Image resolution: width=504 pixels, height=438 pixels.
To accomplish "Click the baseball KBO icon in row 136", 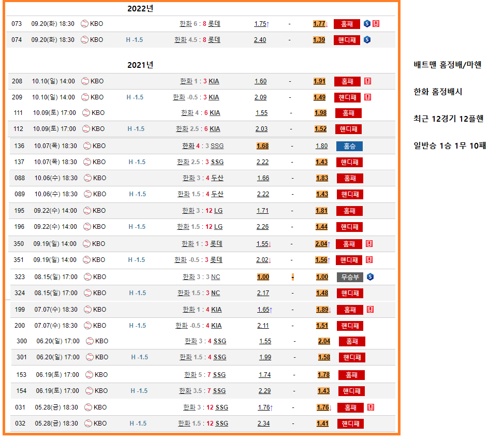I will [87, 146].
